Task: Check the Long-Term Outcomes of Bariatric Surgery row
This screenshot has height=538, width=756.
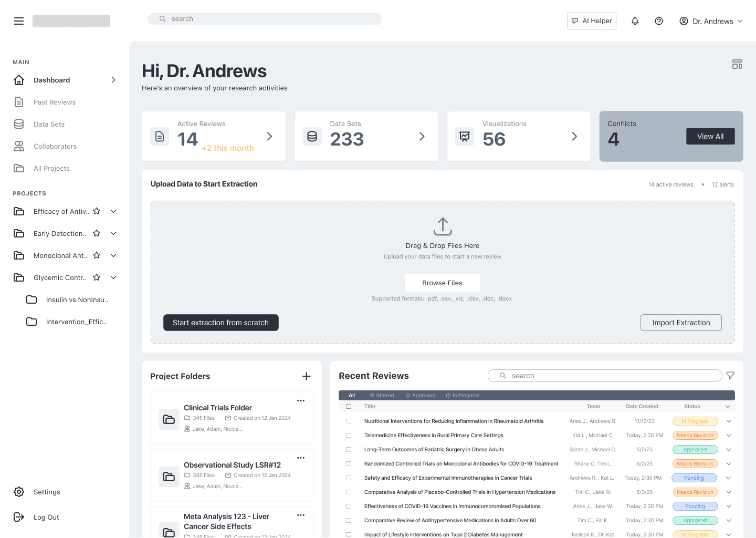Action: coord(349,450)
